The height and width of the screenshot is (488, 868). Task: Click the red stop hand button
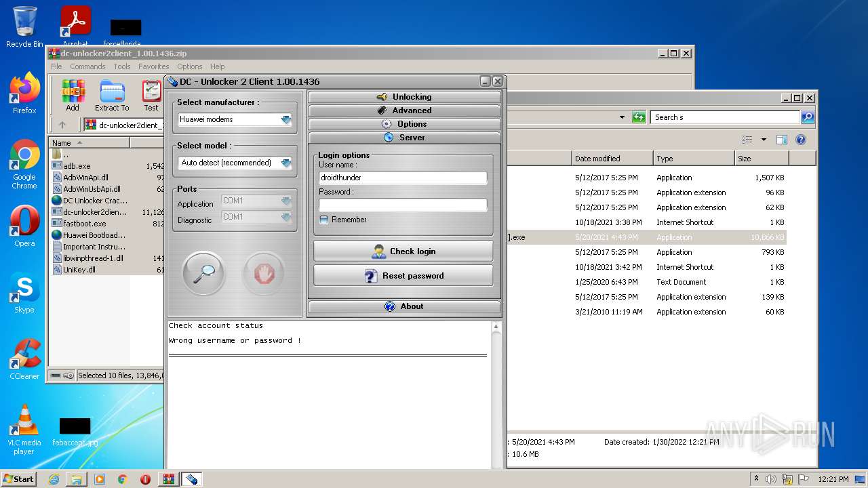click(264, 273)
